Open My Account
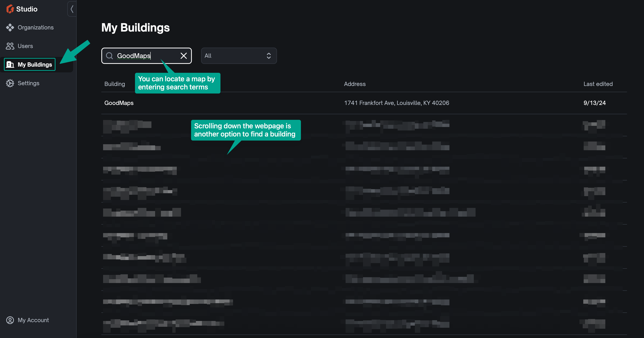This screenshot has height=338, width=644. [33, 320]
